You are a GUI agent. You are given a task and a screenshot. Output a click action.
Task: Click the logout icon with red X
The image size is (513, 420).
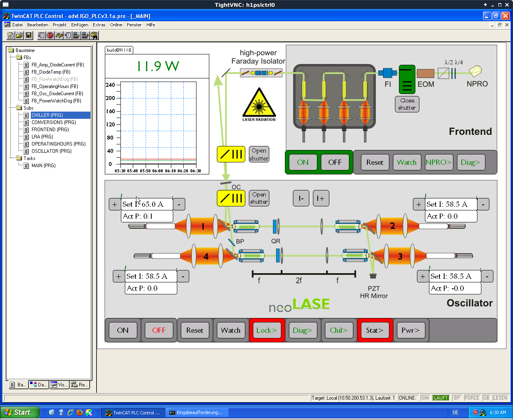[85, 36]
